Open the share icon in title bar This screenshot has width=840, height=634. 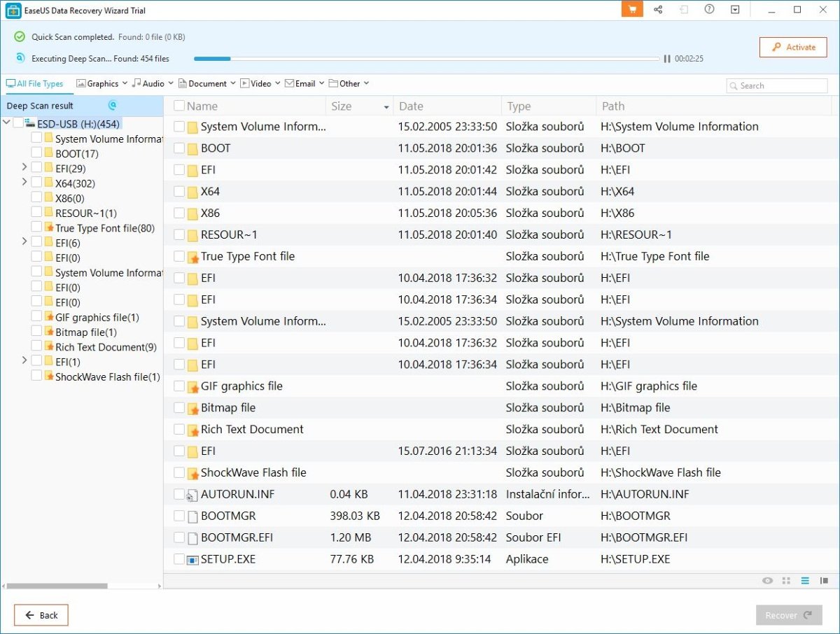pos(658,9)
